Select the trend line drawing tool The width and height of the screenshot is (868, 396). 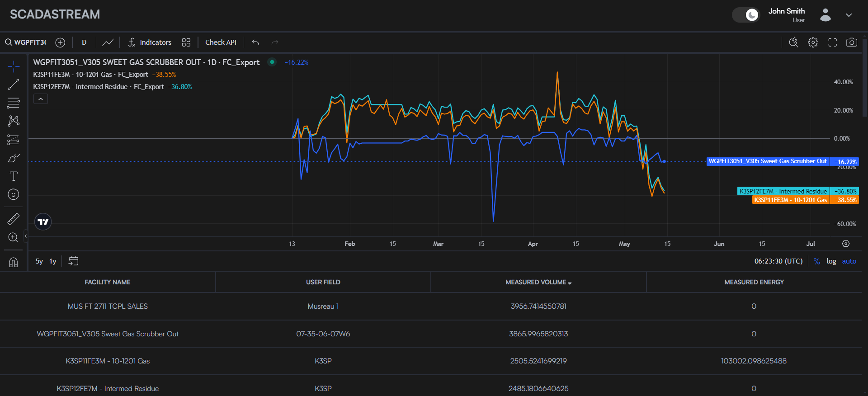[14, 85]
